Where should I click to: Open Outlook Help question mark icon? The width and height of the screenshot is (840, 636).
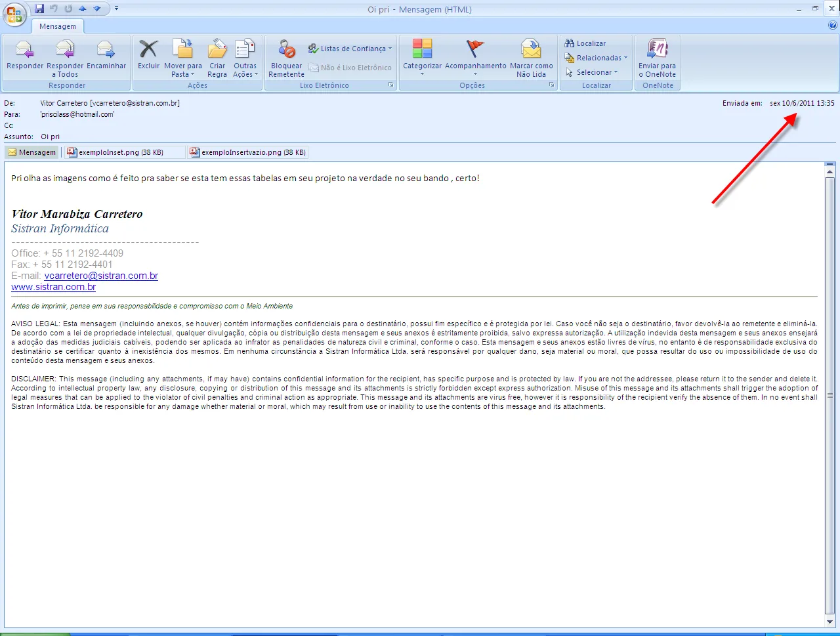pos(833,26)
